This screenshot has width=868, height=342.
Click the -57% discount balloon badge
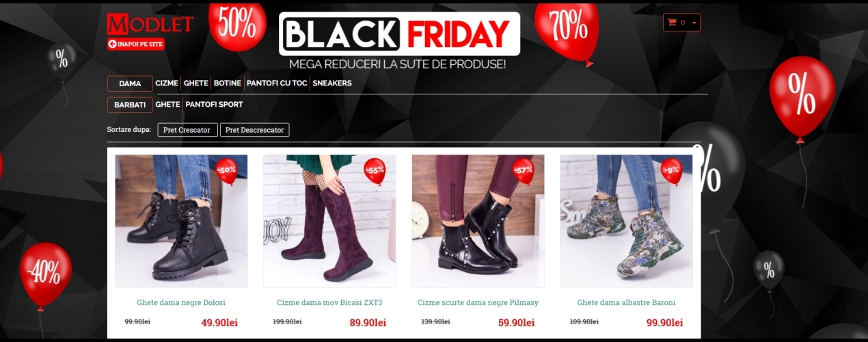tap(523, 170)
